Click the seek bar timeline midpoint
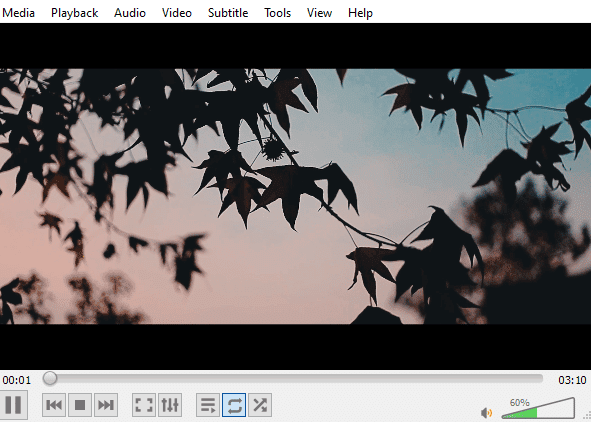The width and height of the screenshot is (591, 422). [x=293, y=379]
